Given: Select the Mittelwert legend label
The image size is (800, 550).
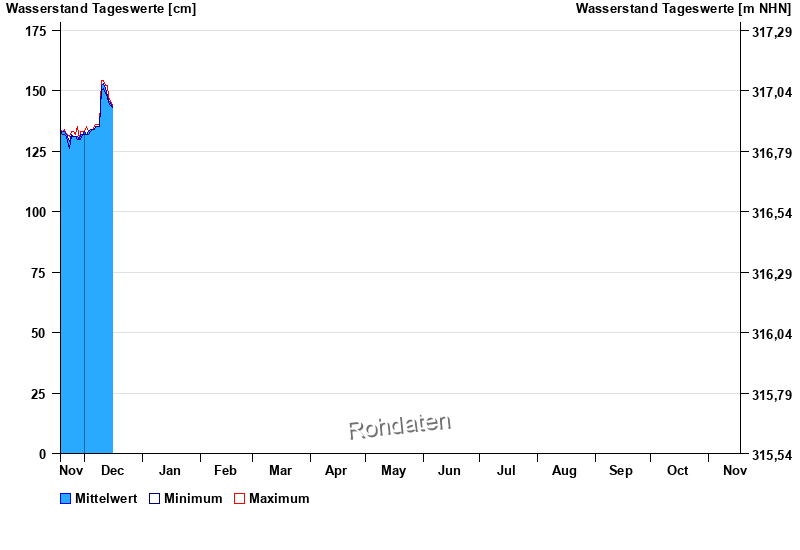Looking at the screenshot, I should coord(106,498).
